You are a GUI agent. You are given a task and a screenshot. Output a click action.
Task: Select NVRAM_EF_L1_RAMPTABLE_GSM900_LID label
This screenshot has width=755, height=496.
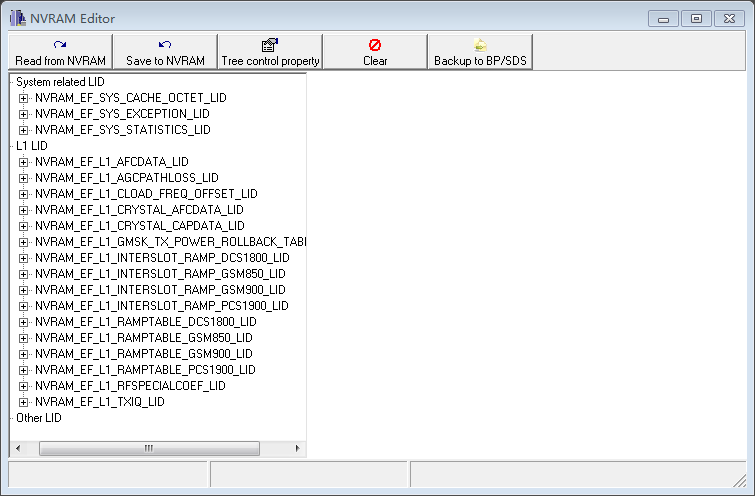point(144,353)
